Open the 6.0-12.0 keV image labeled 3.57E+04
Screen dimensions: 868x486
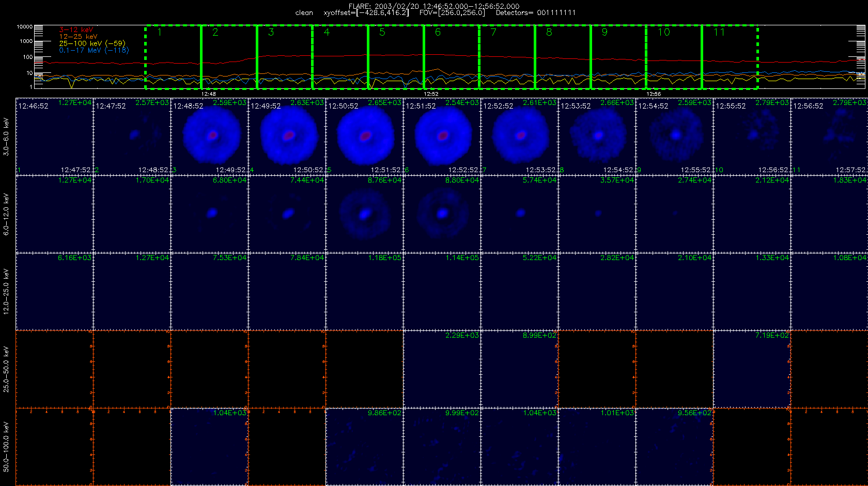597,214
